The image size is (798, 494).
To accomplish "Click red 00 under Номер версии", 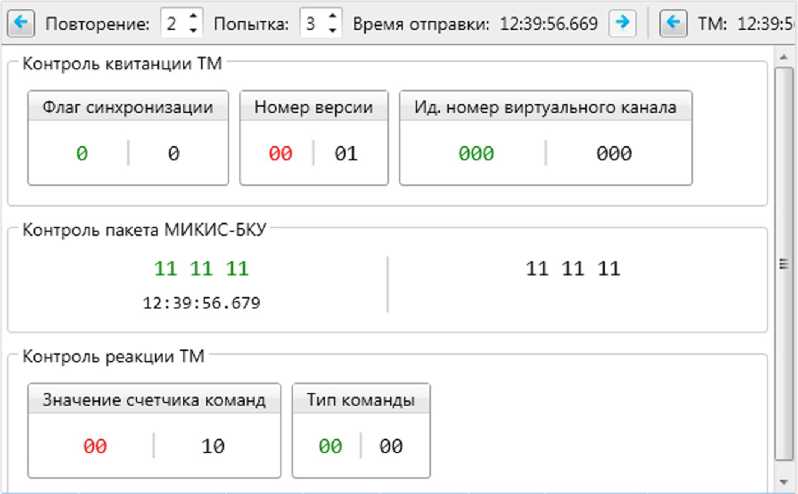I will (280, 153).
